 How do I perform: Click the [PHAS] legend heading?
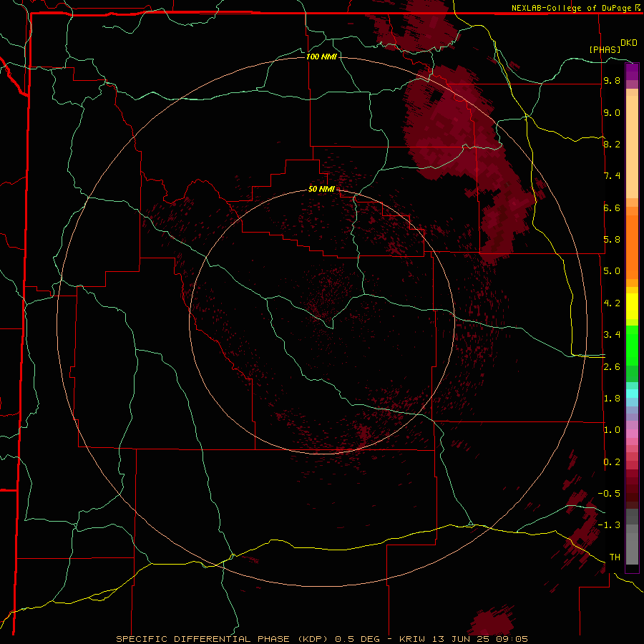(x=605, y=50)
